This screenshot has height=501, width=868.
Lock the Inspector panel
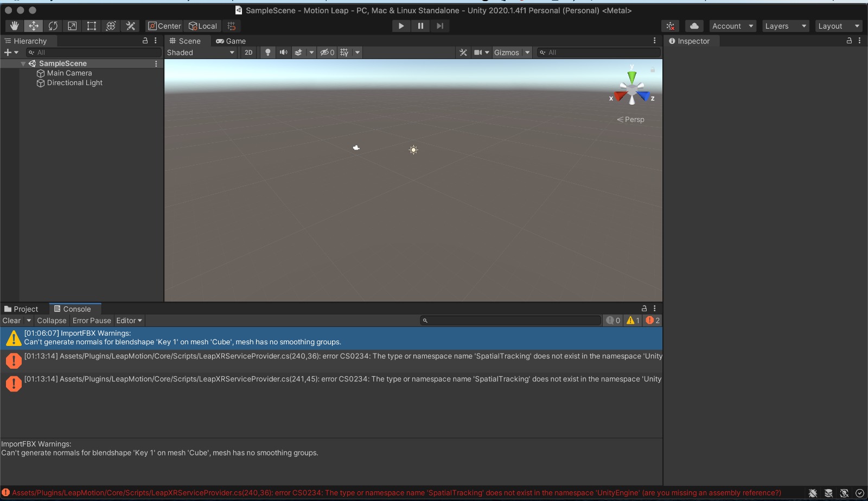point(849,41)
